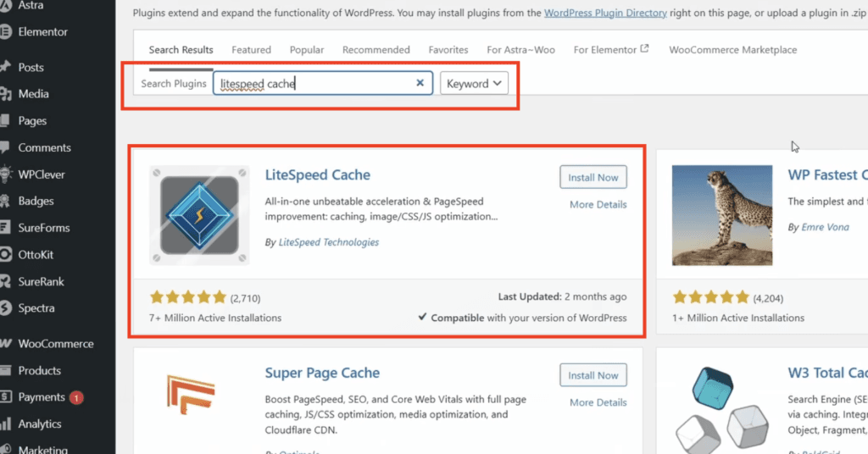Open the LiteSpeed Cache title link

pyautogui.click(x=317, y=174)
